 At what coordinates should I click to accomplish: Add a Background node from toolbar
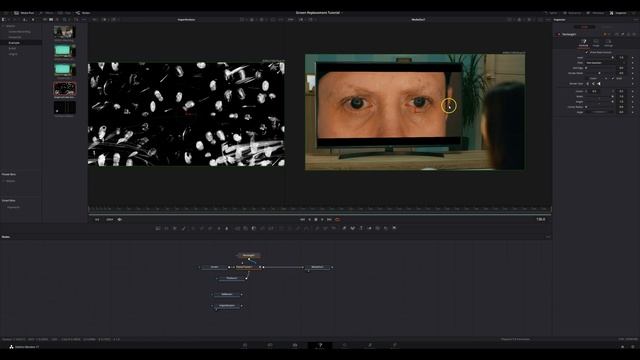click(x=158, y=228)
